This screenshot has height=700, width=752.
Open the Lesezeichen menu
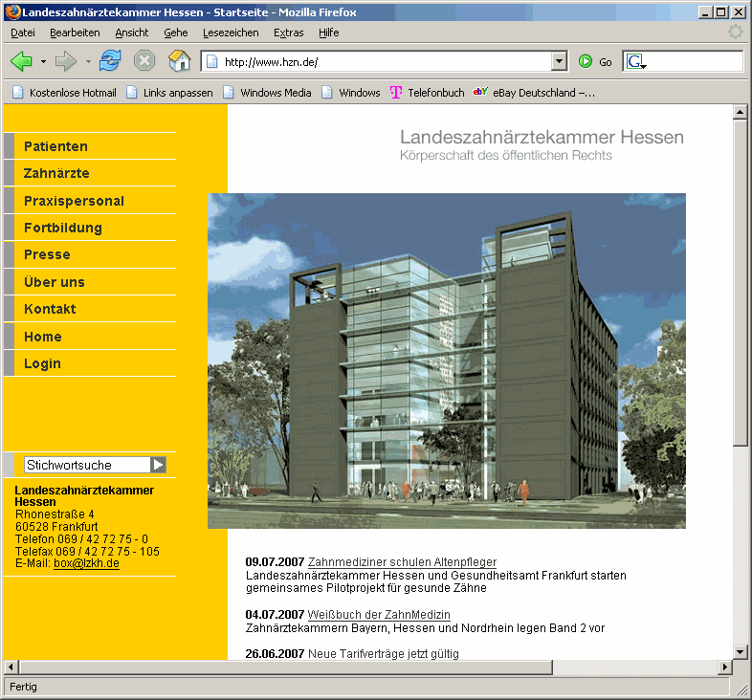[231, 33]
